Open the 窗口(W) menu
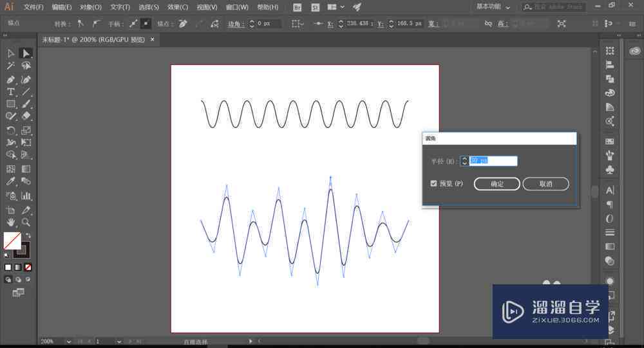The height and width of the screenshot is (348, 644). (x=237, y=7)
